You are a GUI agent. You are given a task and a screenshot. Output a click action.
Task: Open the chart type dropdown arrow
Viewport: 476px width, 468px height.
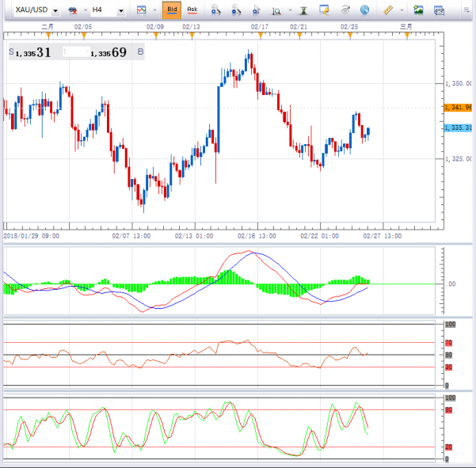[154, 11]
